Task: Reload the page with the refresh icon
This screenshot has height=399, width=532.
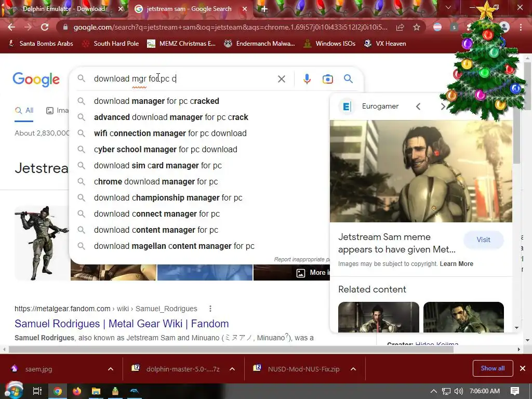Action: point(45,27)
